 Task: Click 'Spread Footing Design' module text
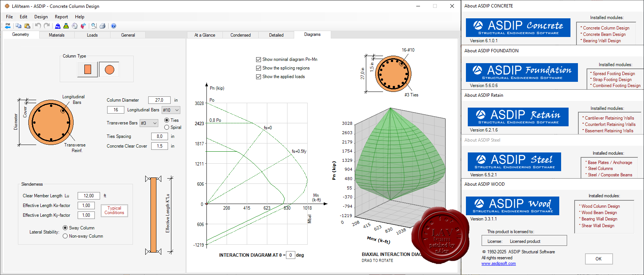click(614, 74)
